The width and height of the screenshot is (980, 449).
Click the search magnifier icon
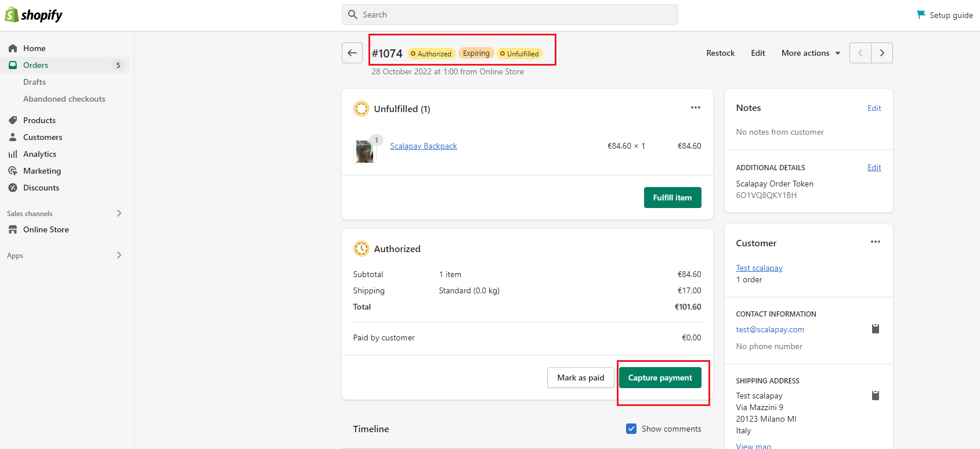coord(352,15)
